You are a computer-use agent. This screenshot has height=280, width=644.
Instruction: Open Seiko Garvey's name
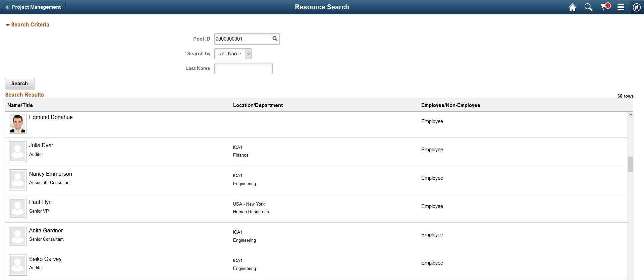pyautogui.click(x=45, y=259)
